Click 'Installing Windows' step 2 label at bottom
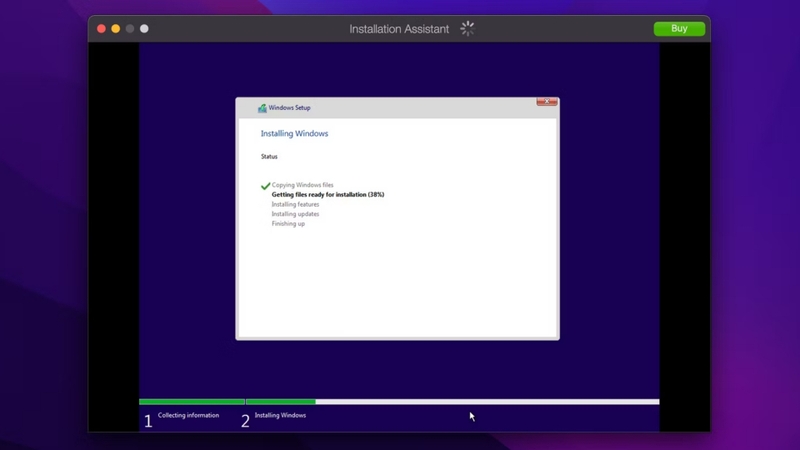The image size is (800, 450). (x=280, y=415)
